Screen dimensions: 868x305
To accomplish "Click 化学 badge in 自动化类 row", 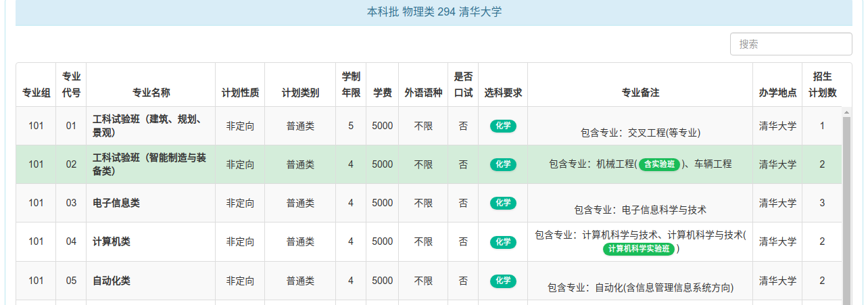I will 503,281.
